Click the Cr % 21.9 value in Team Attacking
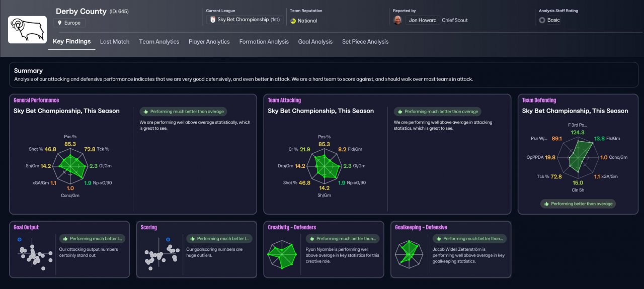Viewport: 644px width, 289px height. 305,149
